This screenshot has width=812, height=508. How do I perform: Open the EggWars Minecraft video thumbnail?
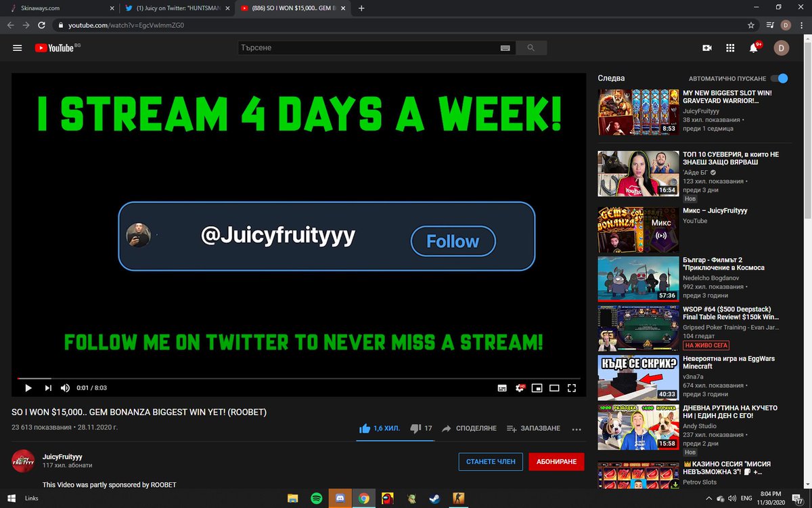pos(638,377)
